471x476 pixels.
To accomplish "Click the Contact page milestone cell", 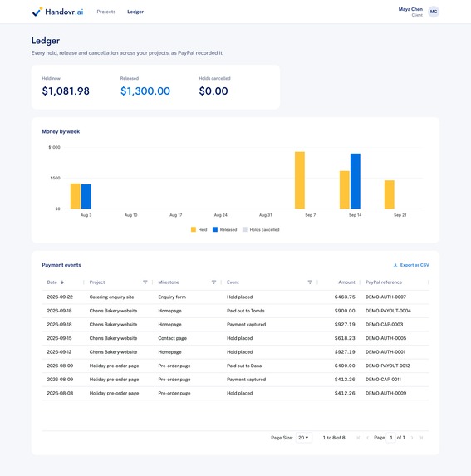I will click(x=173, y=338).
